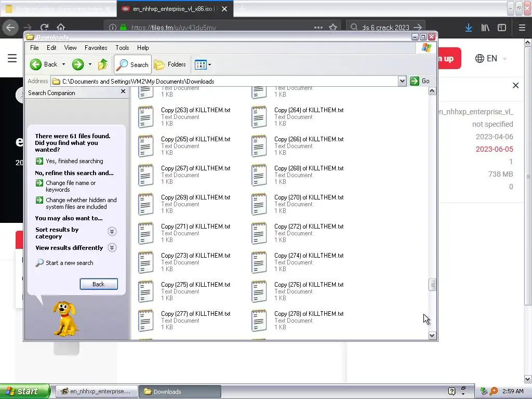Bookmark page with the star icon
The height and width of the screenshot is (399, 532).
[333, 28]
